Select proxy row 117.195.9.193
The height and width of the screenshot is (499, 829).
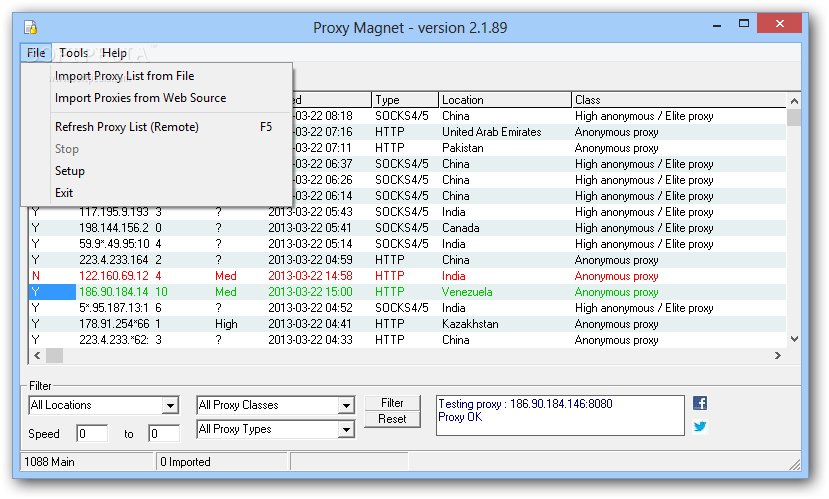407,212
